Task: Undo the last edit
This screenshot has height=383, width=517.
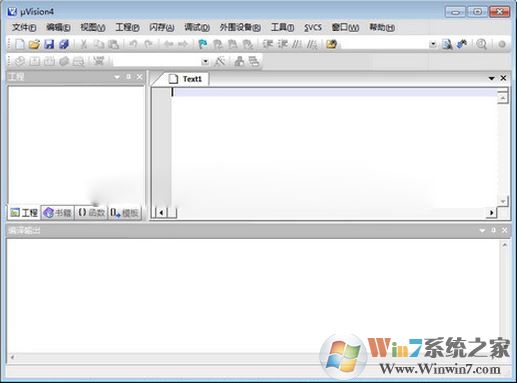Action: click(x=133, y=44)
